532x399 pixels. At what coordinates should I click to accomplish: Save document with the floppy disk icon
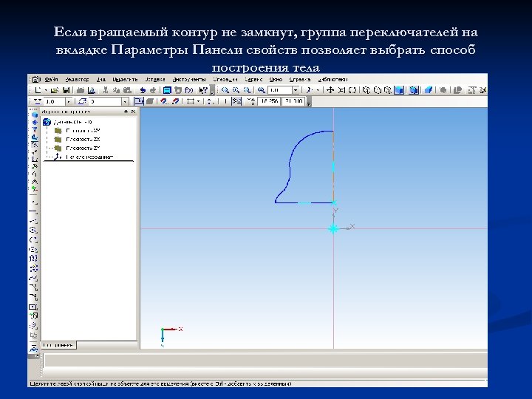point(66,90)
